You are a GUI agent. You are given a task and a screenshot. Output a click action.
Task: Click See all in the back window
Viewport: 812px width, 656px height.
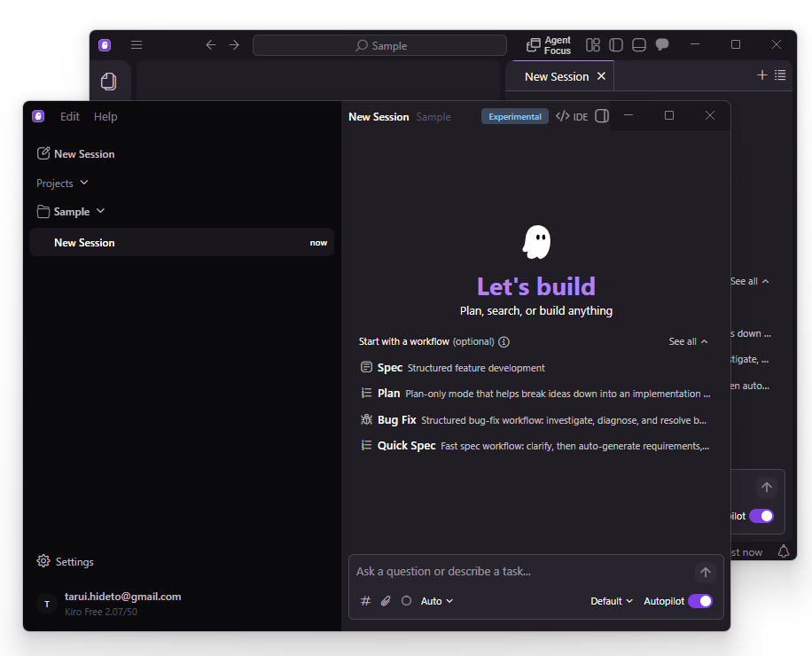coord(750,281)
